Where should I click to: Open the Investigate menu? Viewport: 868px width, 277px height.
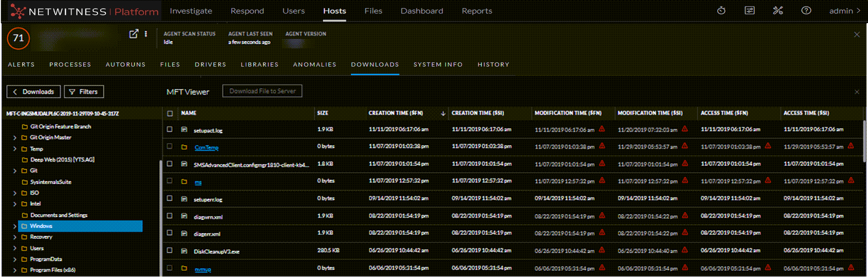[x=191, y=11]
